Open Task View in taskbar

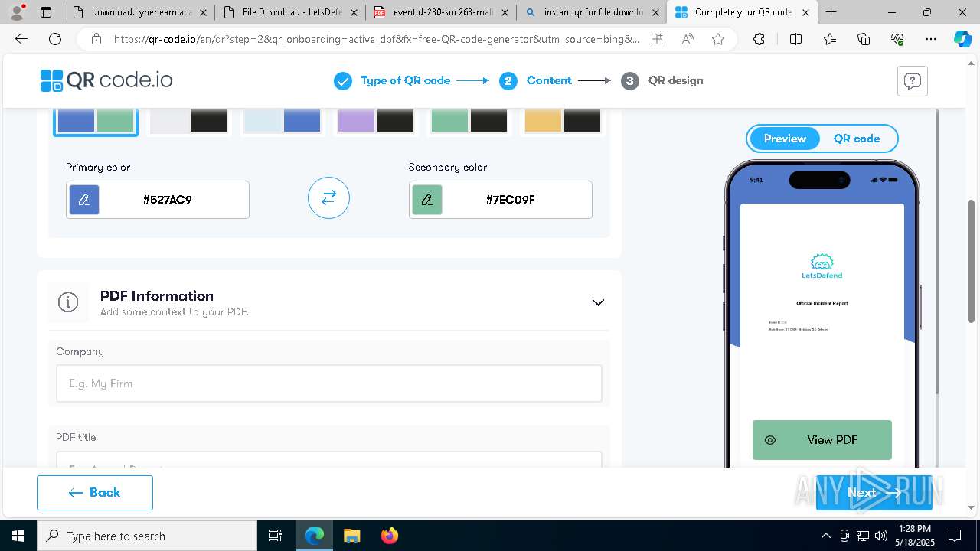[x=276, y=536]
